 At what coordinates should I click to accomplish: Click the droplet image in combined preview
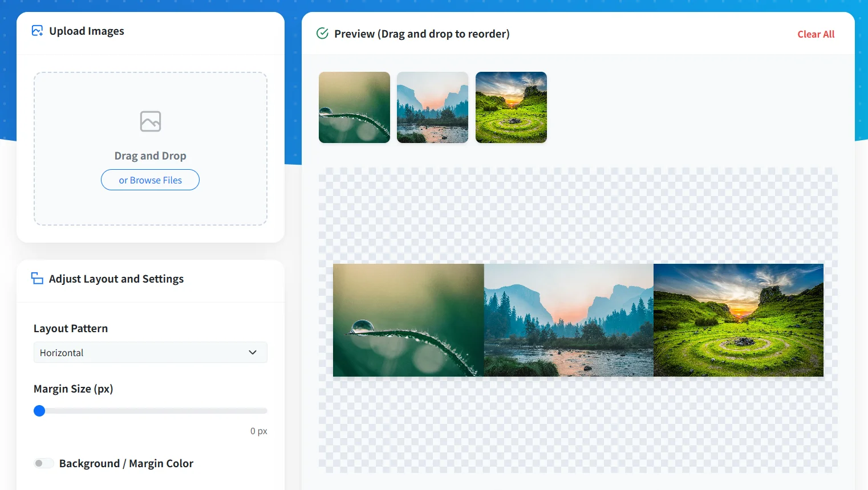[408, 320]
